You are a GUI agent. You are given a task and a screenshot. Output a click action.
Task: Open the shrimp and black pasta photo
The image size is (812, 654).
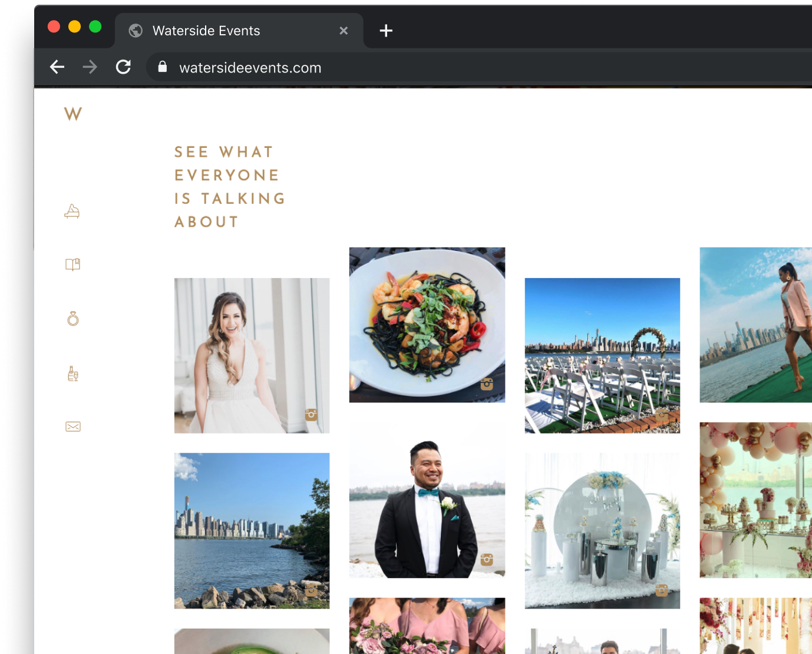pos(427,325)
